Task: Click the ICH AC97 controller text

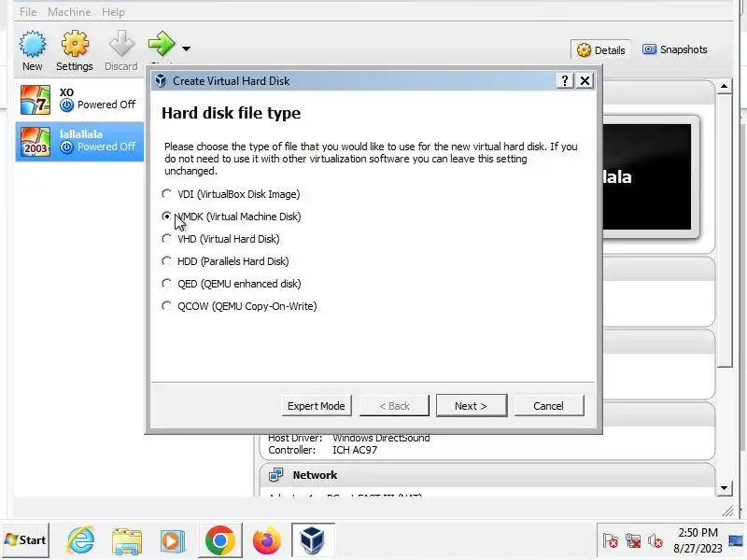Action: pos(355,450)
